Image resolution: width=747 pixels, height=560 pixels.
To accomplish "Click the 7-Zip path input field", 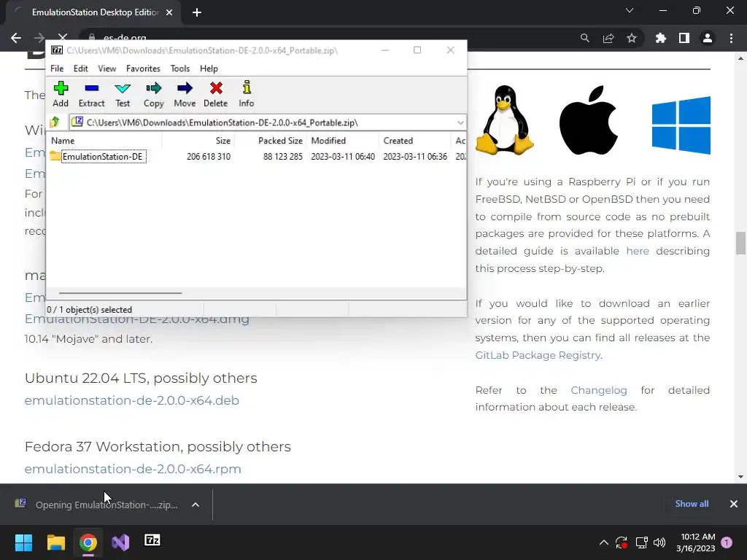I will (x=267, y=122).
